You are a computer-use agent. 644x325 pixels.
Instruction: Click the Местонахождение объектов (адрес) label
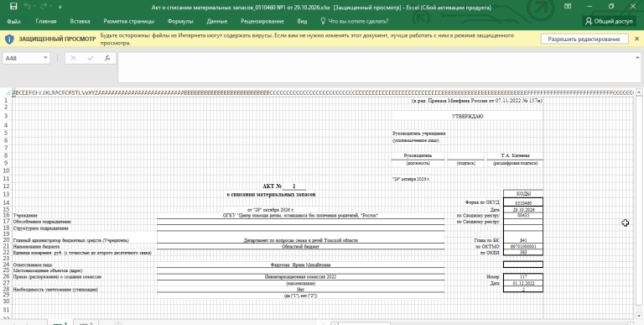click(x=48, y=271)
